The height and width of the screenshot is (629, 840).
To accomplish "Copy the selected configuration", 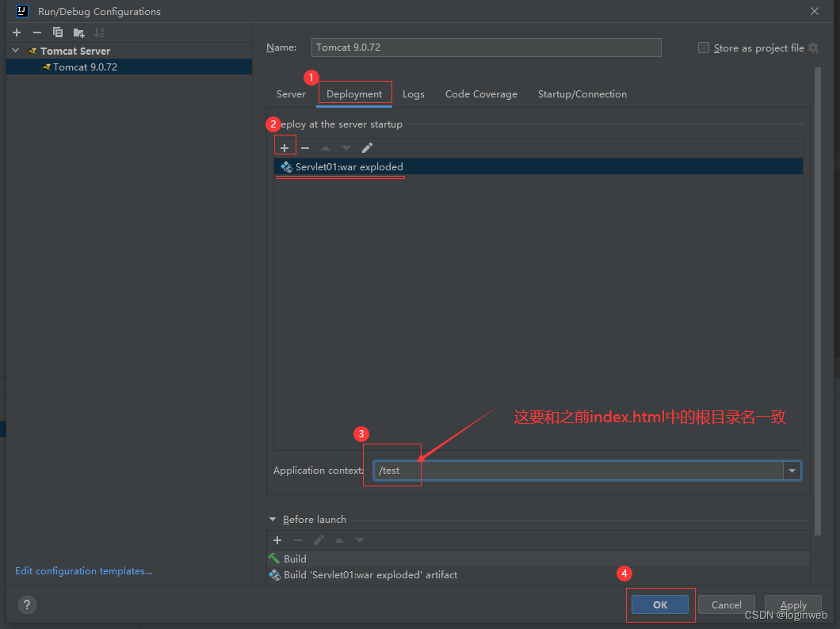I will point(57,32).
